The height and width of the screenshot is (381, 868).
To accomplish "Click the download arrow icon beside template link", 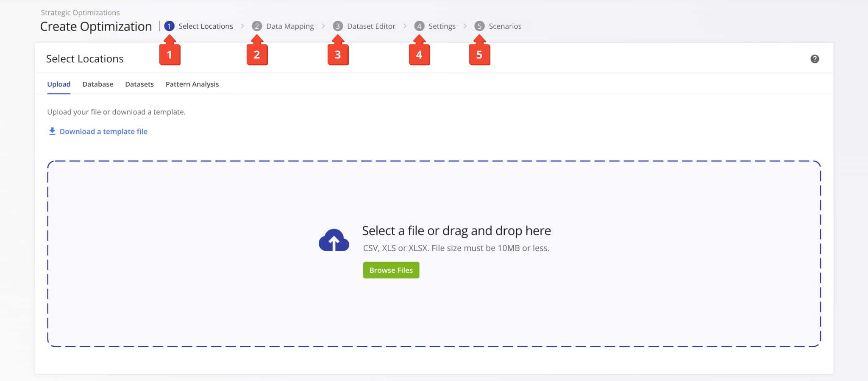I will pyautogui.click(x=52, y=131).
